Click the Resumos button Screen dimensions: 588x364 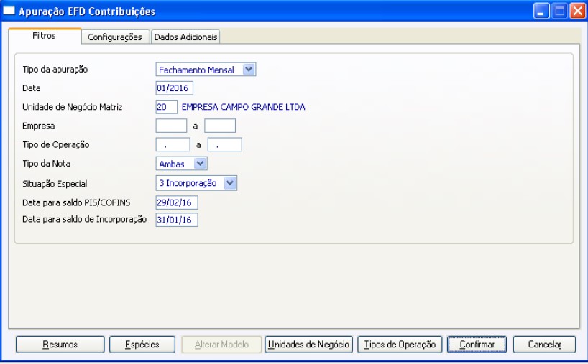[60, 345]
